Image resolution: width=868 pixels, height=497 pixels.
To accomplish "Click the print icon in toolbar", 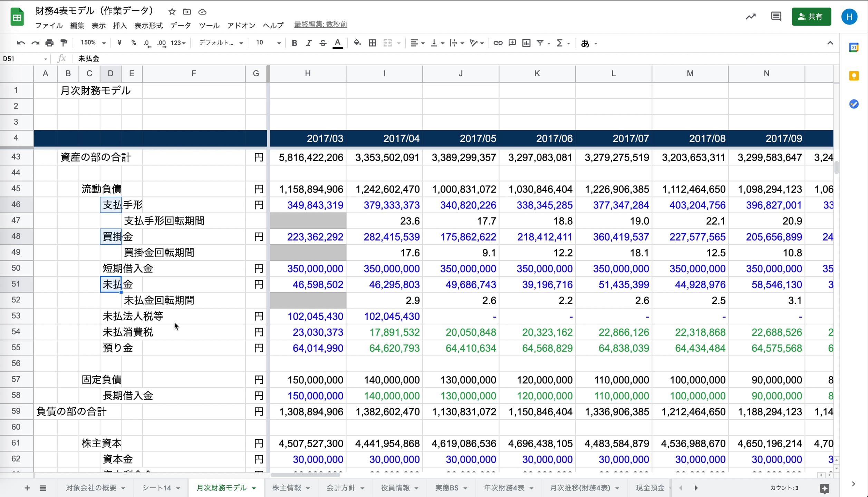I will [x=49, y=43].
